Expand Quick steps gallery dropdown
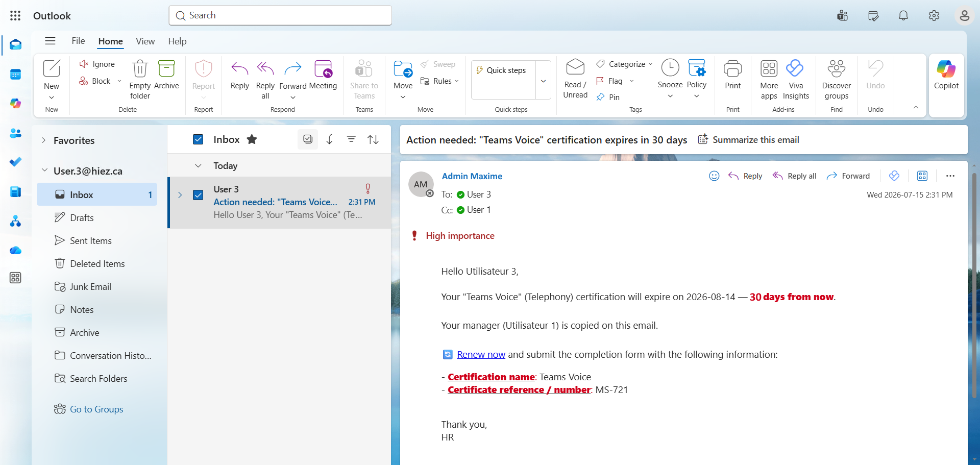This screenshot has height=465, width=980. click(x=543, y=81)
